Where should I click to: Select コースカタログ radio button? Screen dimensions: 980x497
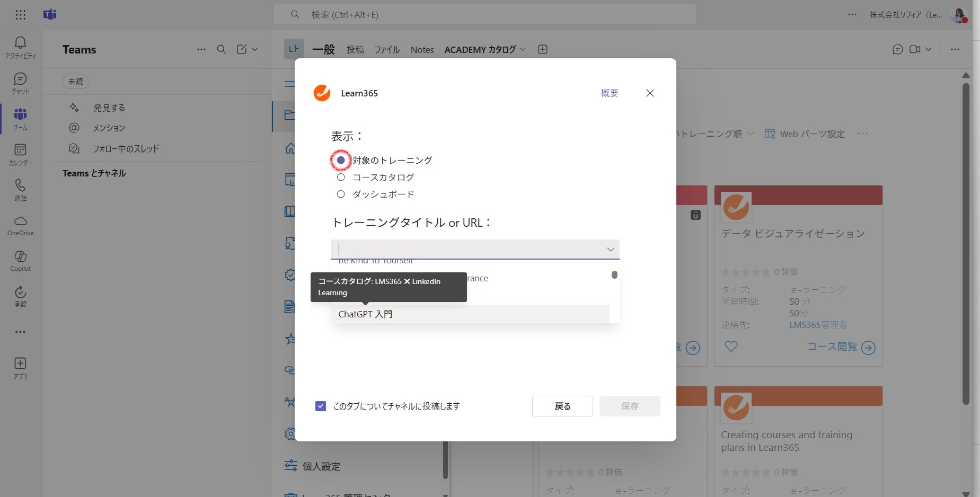point(341,177)
